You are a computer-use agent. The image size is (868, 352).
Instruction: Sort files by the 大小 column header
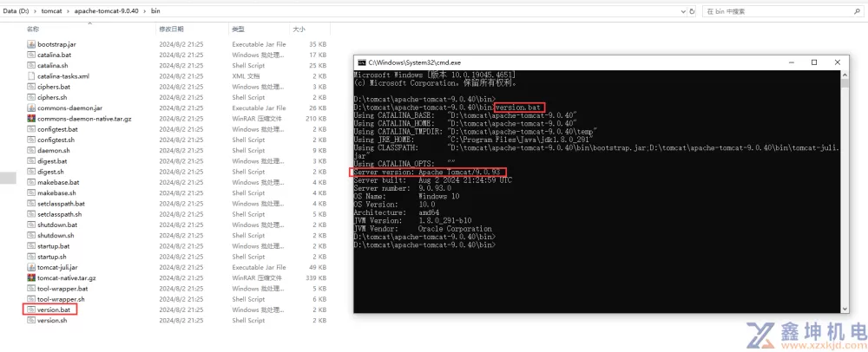tap(299, 29)
